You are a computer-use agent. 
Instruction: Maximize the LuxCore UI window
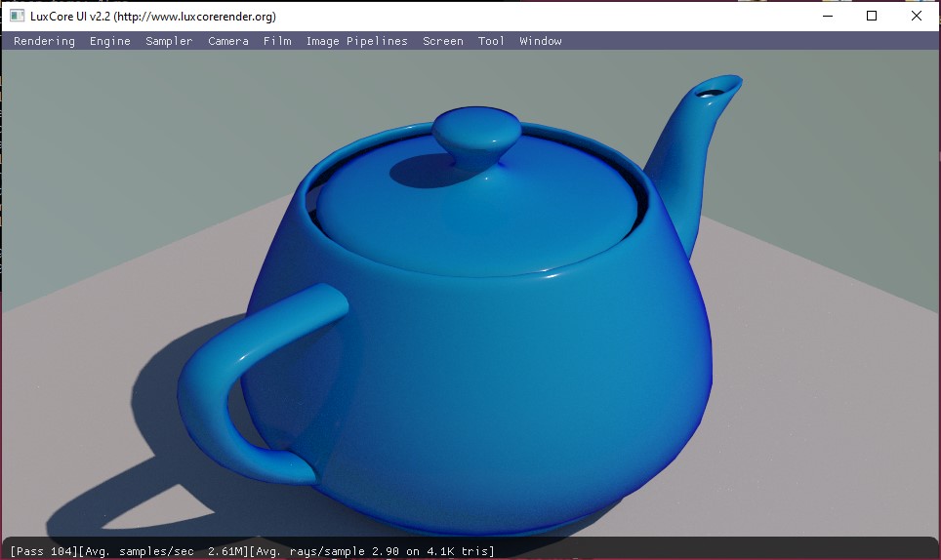click(872, 16)
